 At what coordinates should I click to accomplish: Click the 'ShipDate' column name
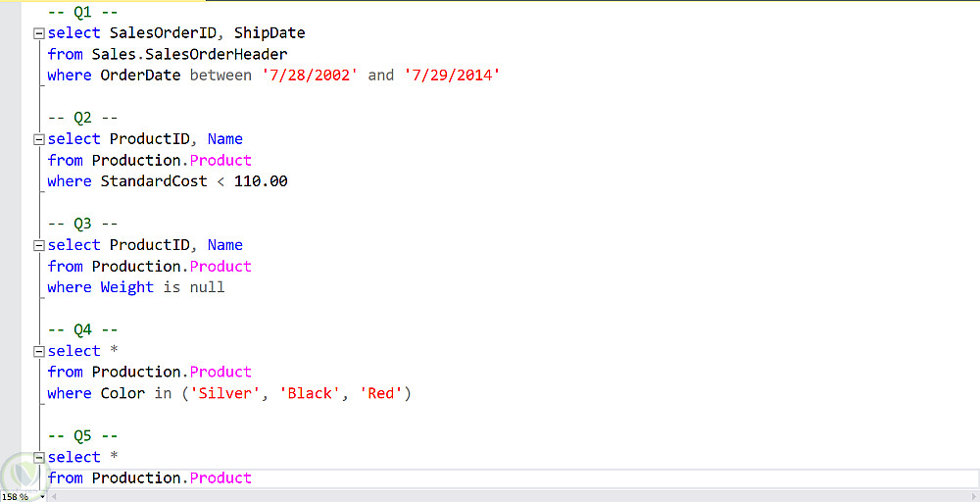pos(269,33)
